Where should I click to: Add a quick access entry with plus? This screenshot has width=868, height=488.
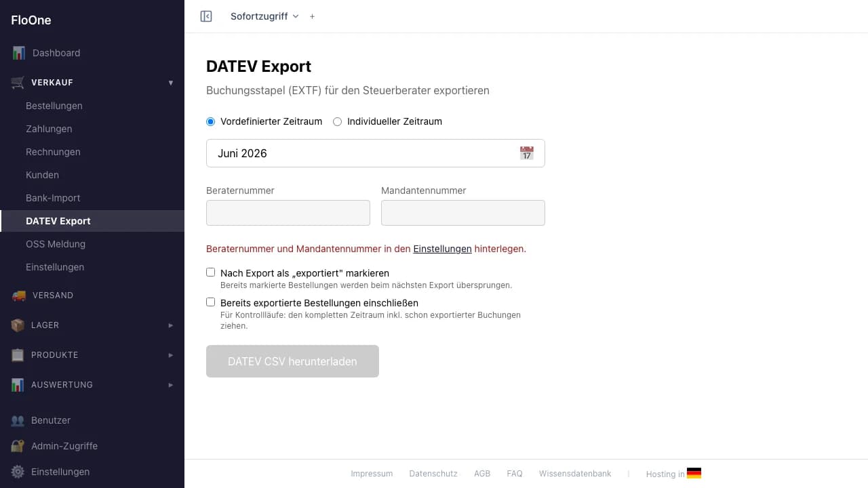[312, 16]
